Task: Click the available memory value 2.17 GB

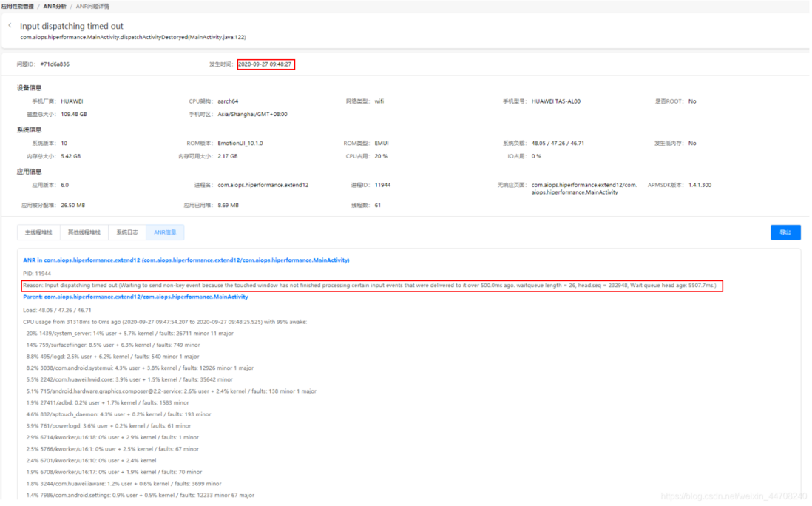Action: 228,156
